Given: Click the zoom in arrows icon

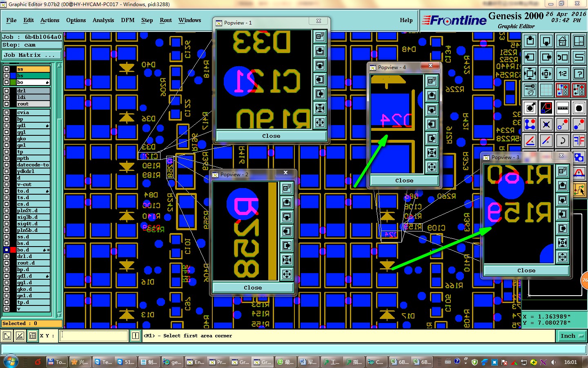Looking at the screenshot, I should point(546,74).
